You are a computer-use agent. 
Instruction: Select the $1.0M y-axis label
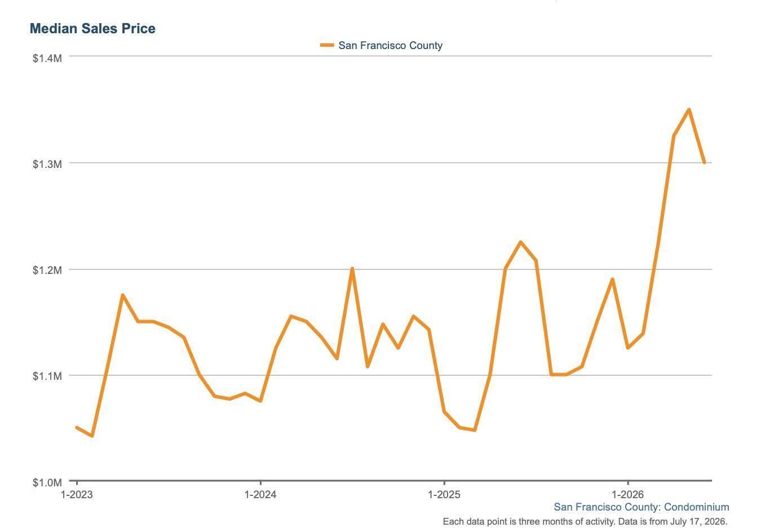coord(47,482)
